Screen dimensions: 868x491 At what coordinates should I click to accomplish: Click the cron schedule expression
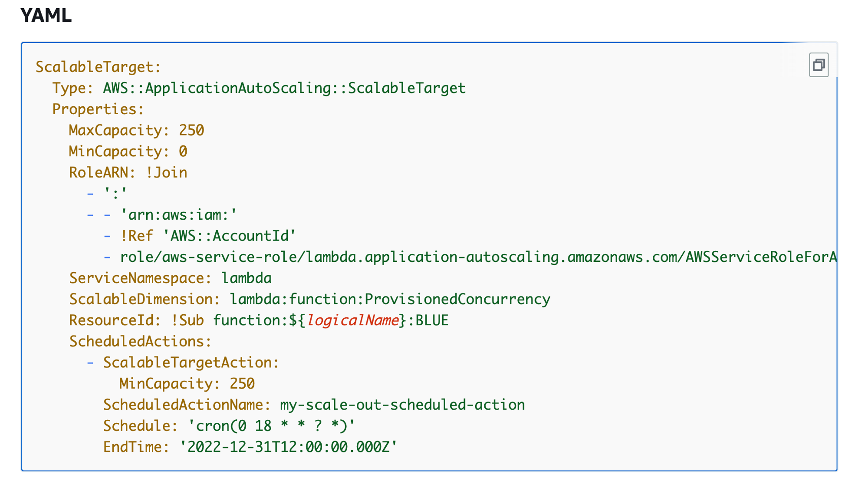271,426
